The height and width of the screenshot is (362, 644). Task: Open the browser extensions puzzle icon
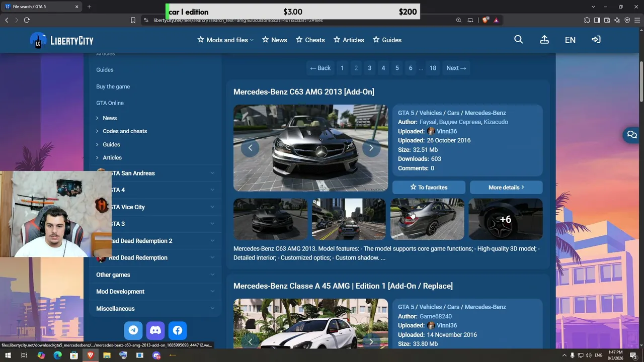[x=587, y=20]
